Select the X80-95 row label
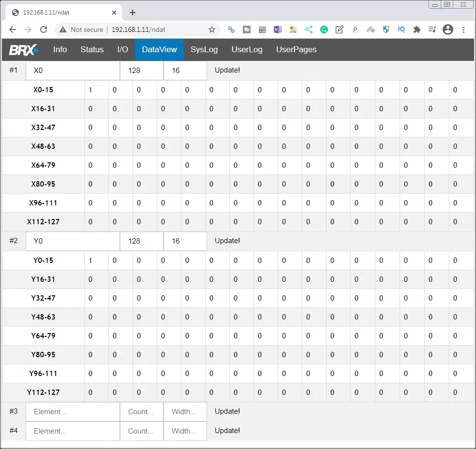 (x=43, y=184)
